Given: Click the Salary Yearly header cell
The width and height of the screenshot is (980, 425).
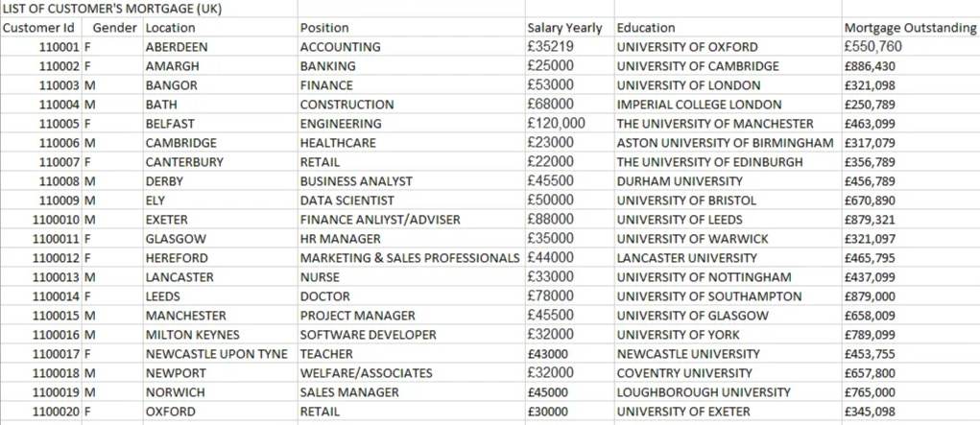Looking at the screenshot, I should point(564,28).
